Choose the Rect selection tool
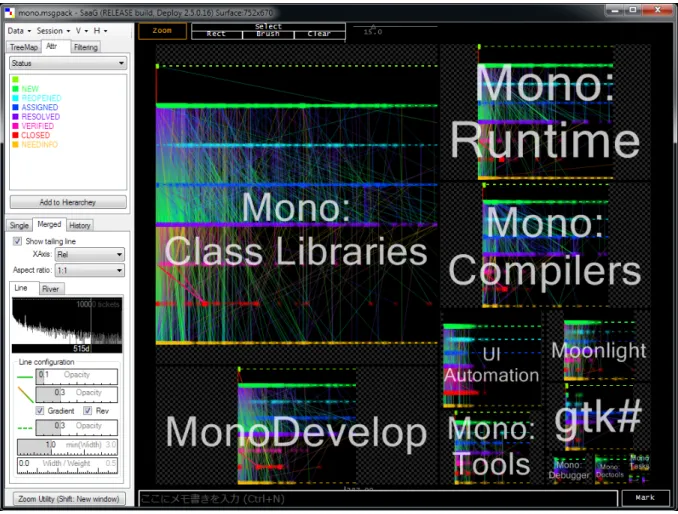 [x=216, y=34]
